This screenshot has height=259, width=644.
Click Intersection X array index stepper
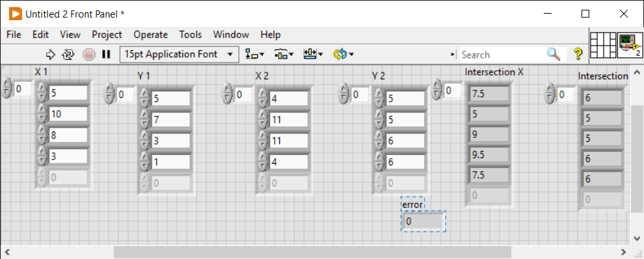(x=437, y=90)
